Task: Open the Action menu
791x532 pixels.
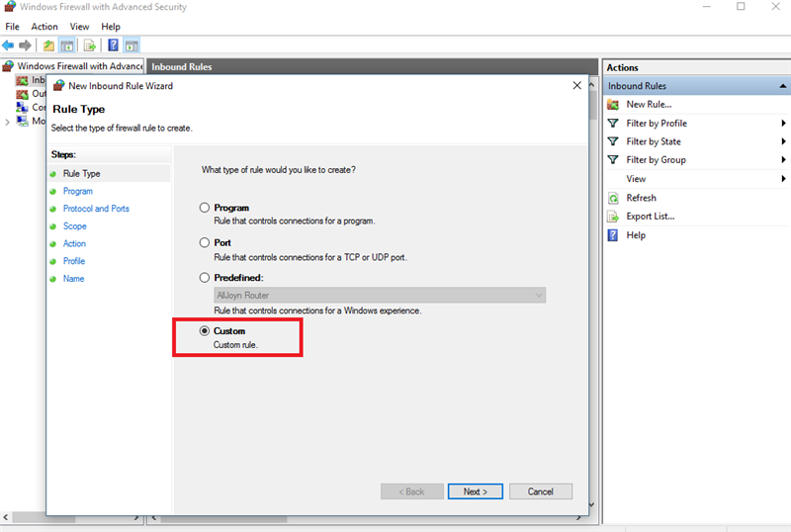Action: tap(44, 27)
